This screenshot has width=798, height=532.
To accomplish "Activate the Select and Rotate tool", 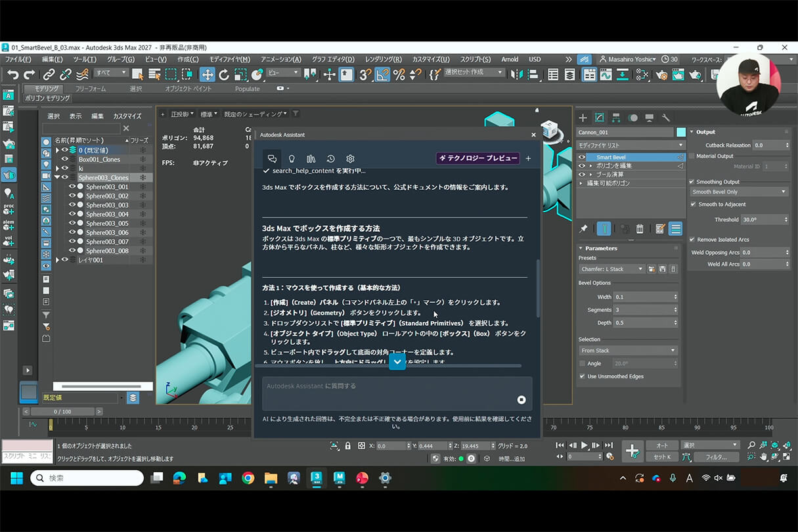I will 224,75.
